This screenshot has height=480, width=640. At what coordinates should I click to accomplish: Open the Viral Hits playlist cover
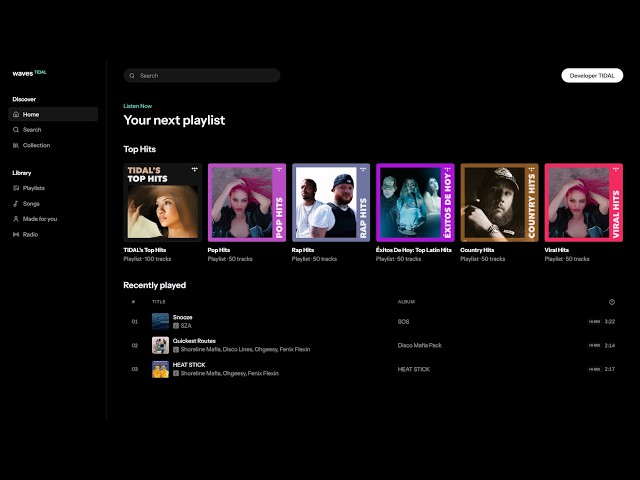coord(584,202)
